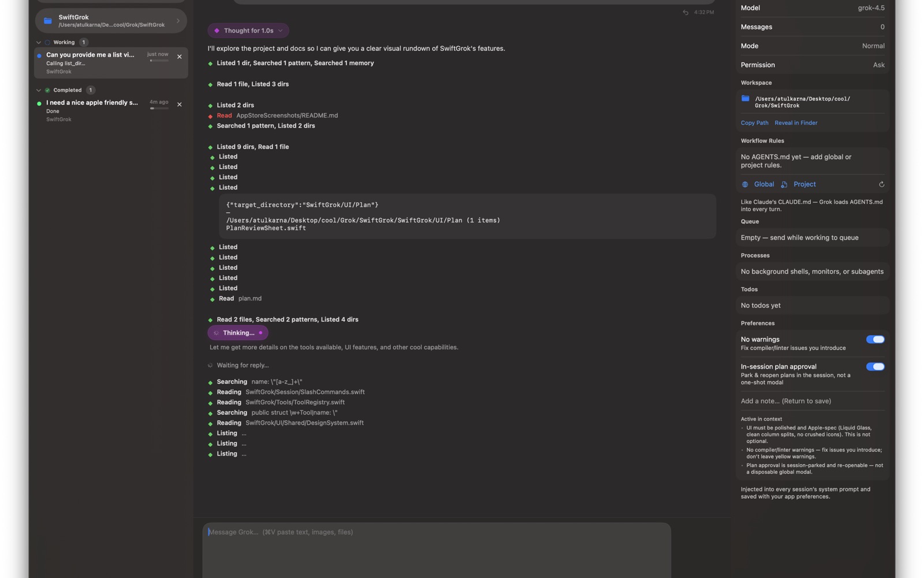924x578 pixels.
Task: Click the revert arrow icon beside 4:32 PM
Action: (685, 12)
